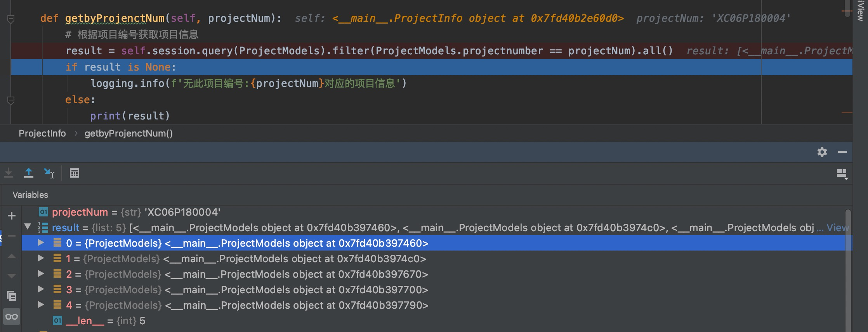Click the Remove Watch minus icon
Image resolution: width=868 pixels, height=332 pixels.
(x=12, y=236)
